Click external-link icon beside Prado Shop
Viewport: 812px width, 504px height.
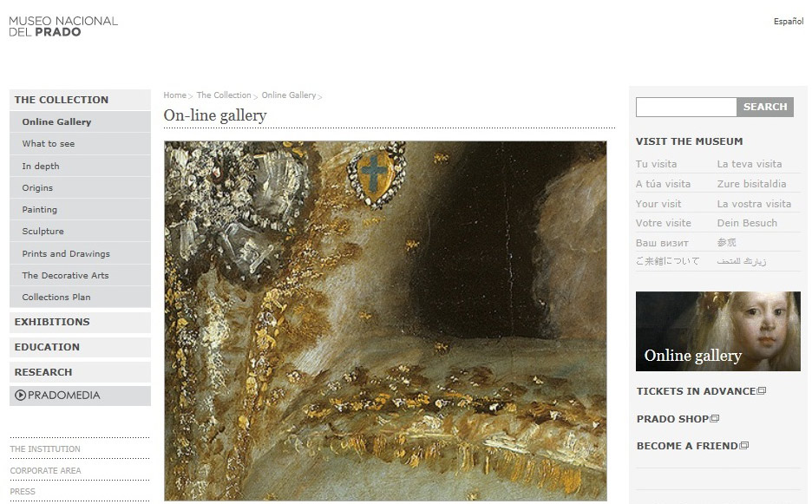(715, 418)
